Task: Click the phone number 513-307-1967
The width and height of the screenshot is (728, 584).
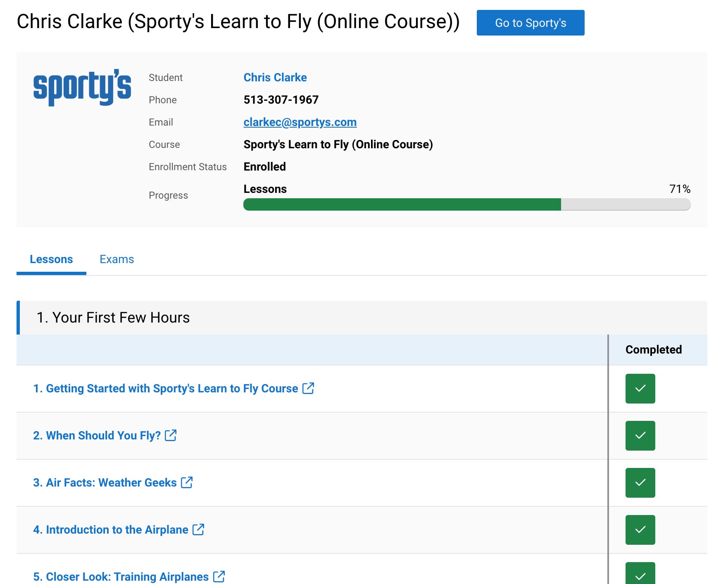Action: 281,100
